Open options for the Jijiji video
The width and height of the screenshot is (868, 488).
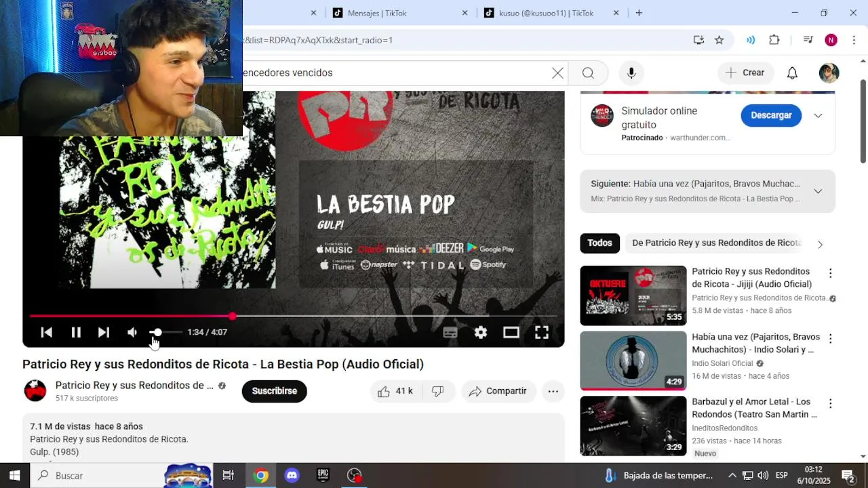(x=830, y=273)
